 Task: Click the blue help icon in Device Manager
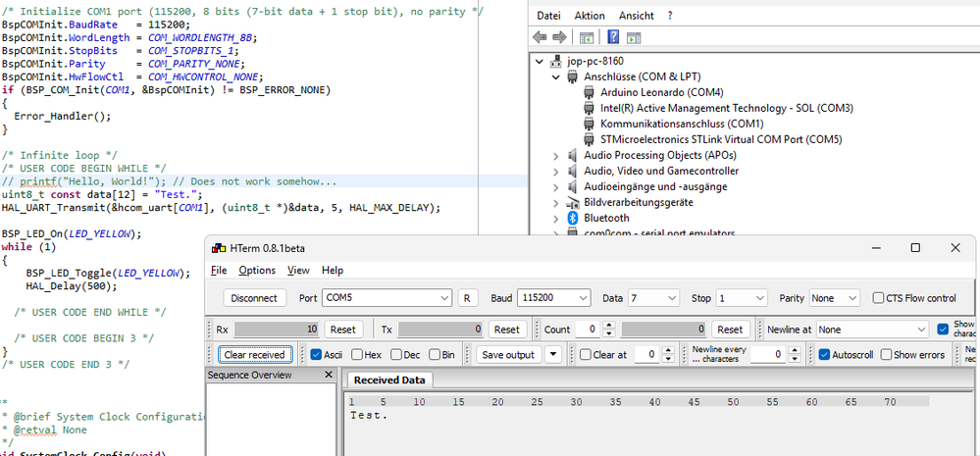tap(612, 37)
